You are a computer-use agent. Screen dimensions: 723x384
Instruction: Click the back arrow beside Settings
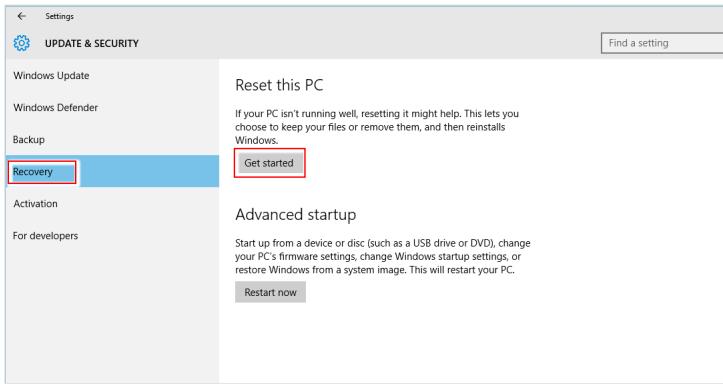click(x=21, y=16)
